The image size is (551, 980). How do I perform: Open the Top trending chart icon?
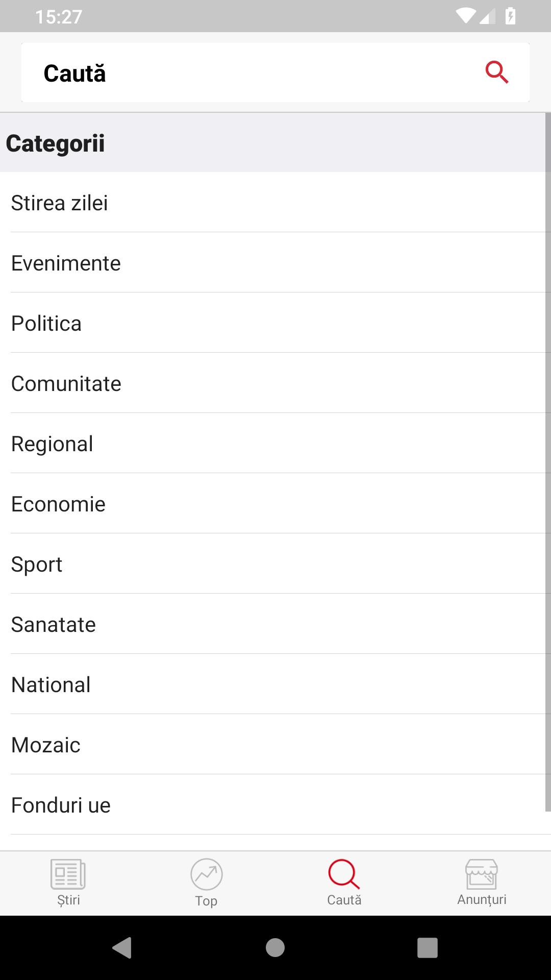click(x=206, y=874)
